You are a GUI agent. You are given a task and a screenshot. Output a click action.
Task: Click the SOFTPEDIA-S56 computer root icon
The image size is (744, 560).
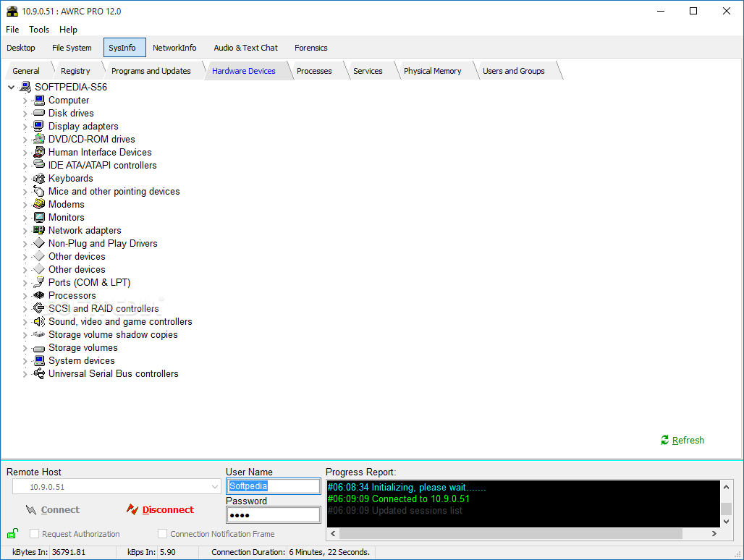tap(25, 87)
